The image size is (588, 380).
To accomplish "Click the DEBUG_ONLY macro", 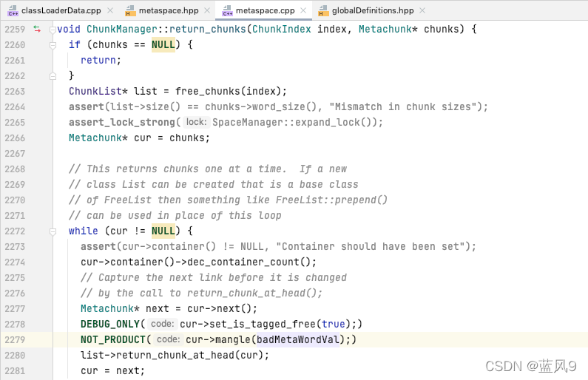I will pyautogui.click(x=110, y=324).
